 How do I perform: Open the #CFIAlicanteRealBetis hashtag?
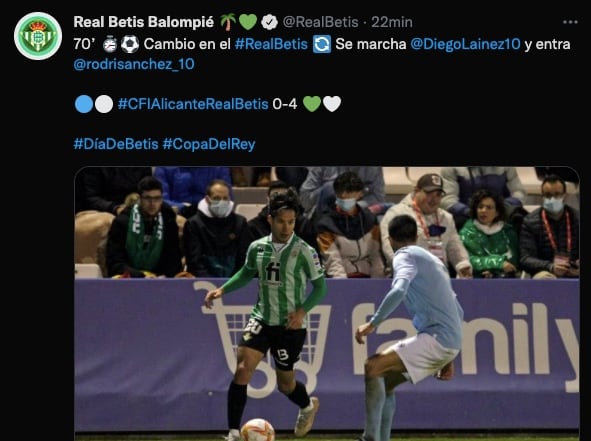tap(193, 104)
